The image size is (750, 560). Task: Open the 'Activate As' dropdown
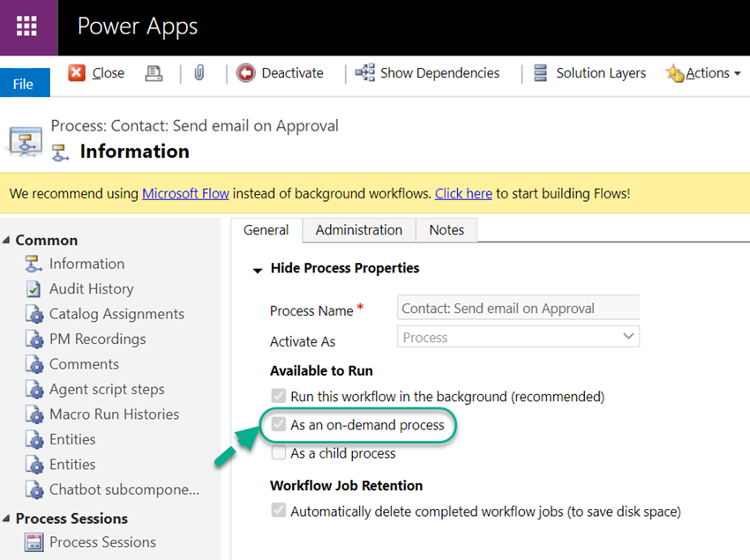(627, 337)
